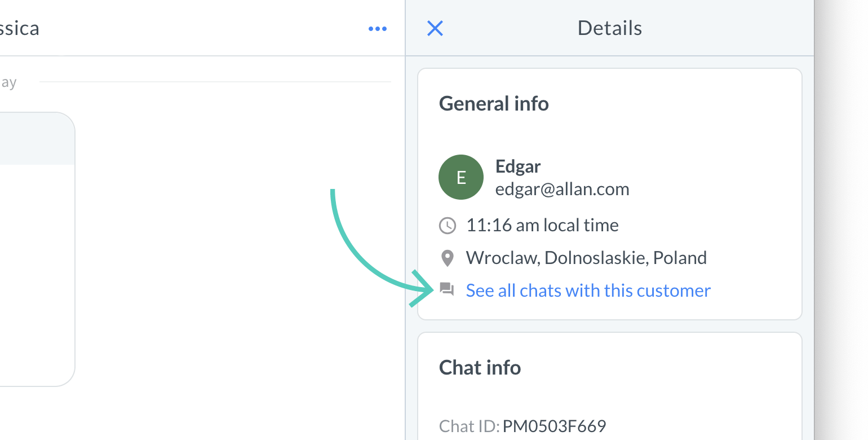Click the chat bubbles icon near link
The height and width of the screenshot is (440, 868).
click(447, 290)
